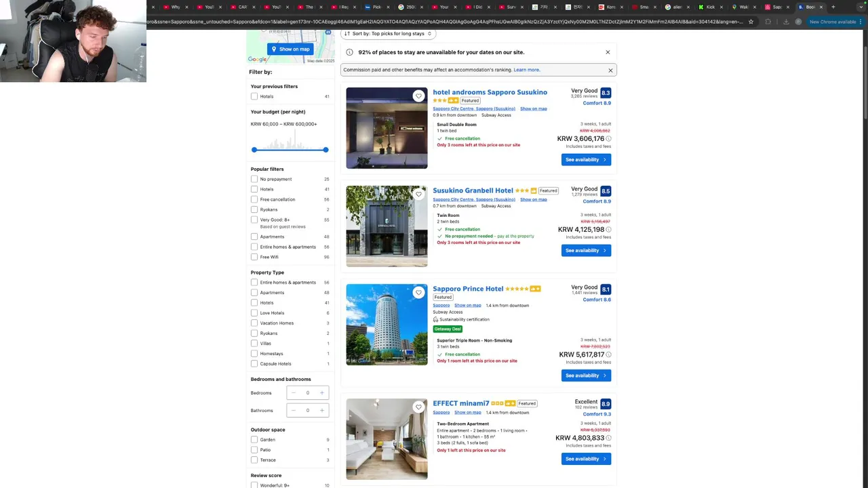Dismiss the 92% unavailable notice

(x=608, y=52)
